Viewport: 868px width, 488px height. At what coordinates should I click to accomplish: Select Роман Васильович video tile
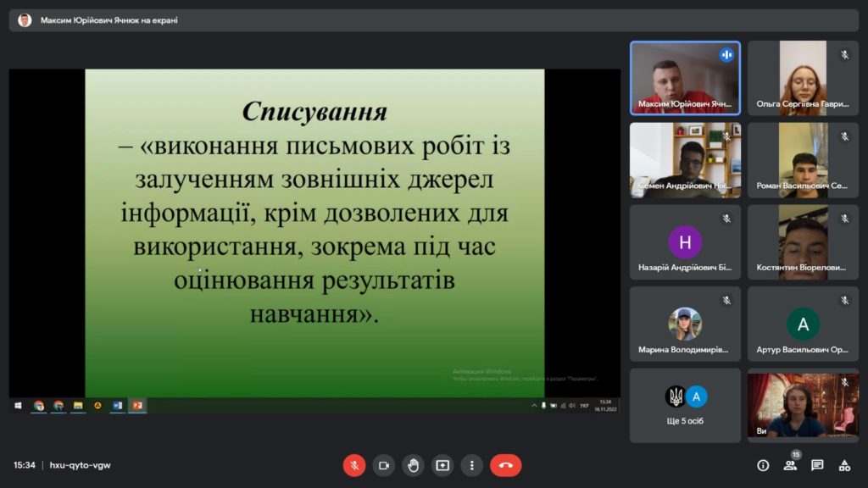tap(803, 160)
